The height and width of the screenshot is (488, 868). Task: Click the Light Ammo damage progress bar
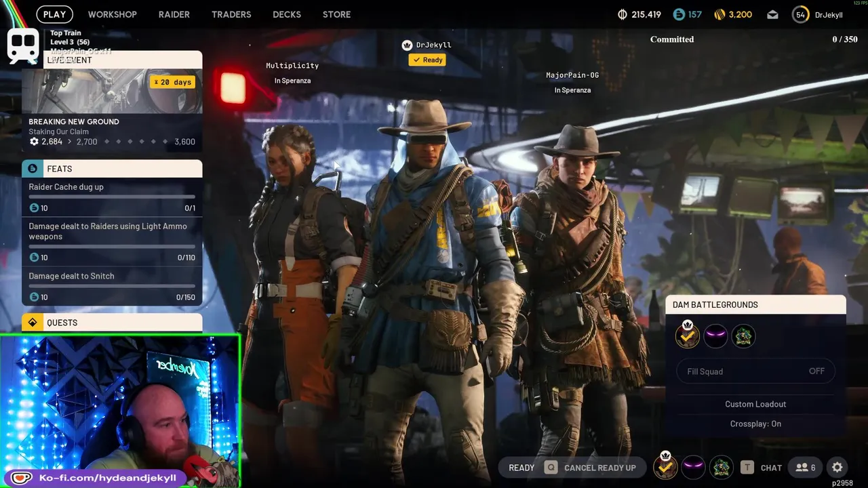(x=112, y=247)
